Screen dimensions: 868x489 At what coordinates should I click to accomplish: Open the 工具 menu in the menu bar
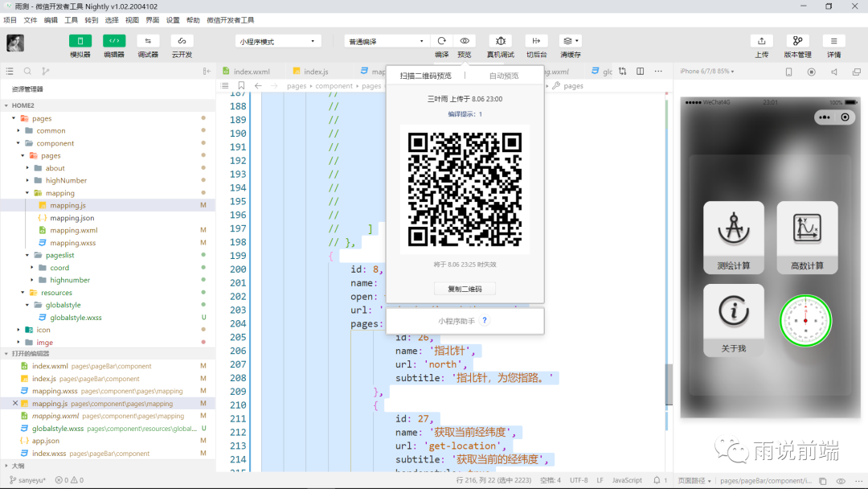tap(72, 20)
